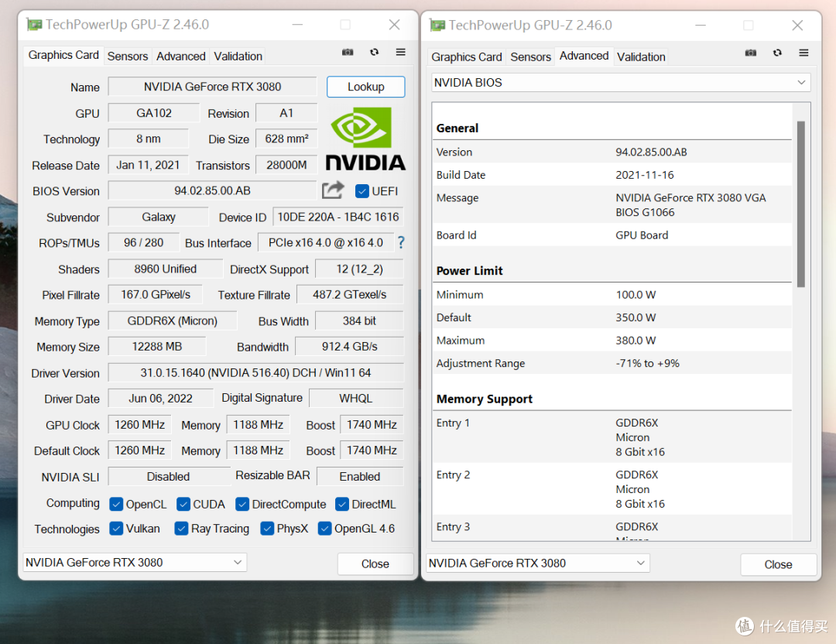Image resolution: width=836 pixels, height=644 pixels.
Task: Click the Device ID field 10DE 220A
Action: coord(338,217)
